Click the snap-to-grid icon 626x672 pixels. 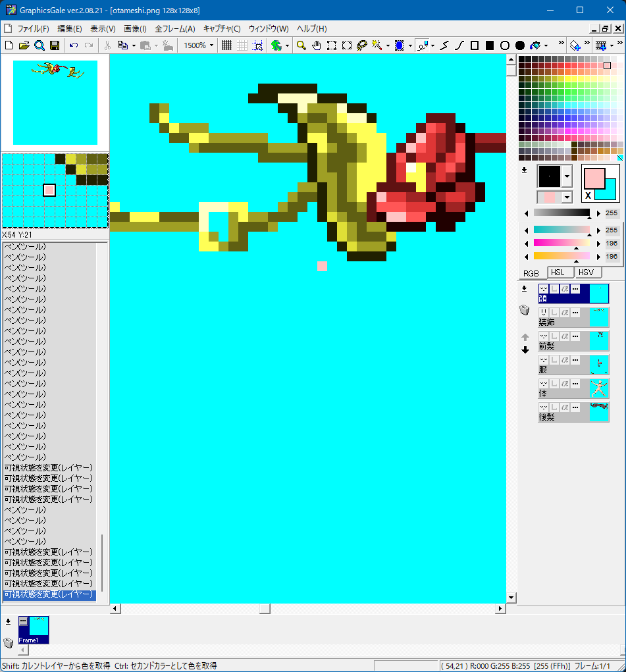coord(257,45)
